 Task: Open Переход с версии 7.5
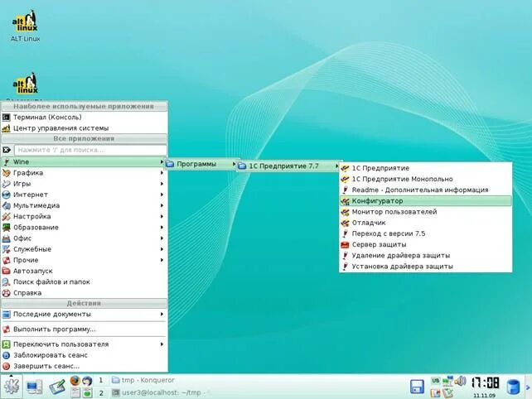[425, 233]
